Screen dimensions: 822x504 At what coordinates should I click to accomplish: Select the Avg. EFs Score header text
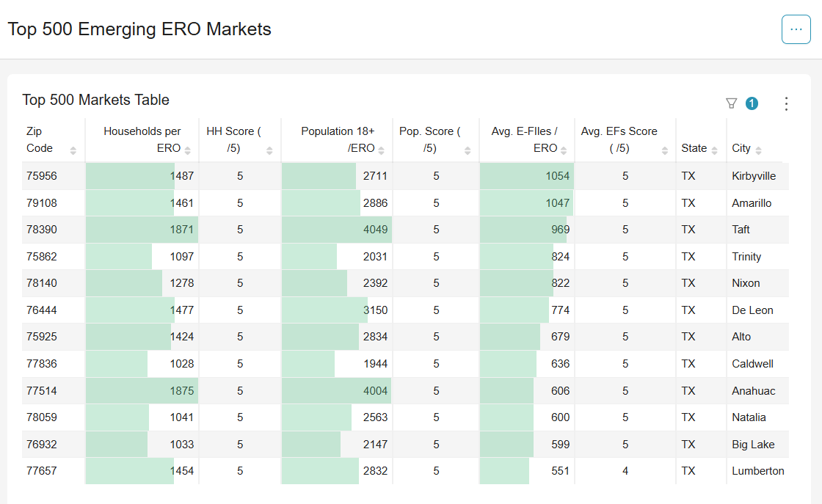pyautogui.click(x=619, y=139)
